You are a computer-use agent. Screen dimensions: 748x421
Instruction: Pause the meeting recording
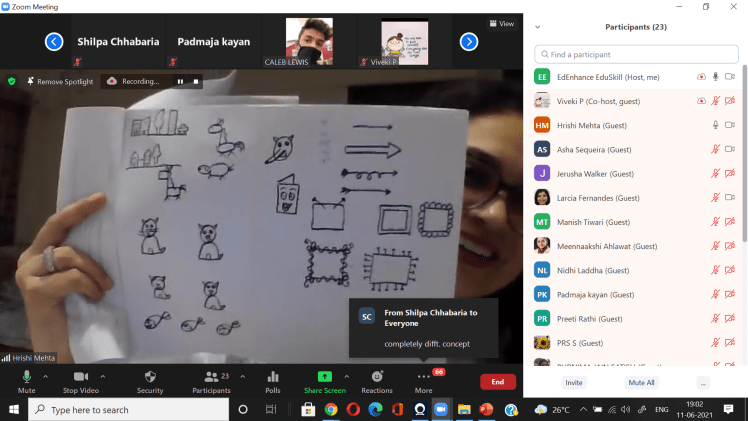point(180,81)
